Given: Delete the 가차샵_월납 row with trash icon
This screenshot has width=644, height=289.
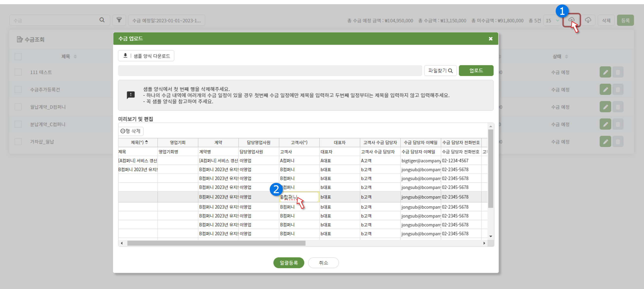Looking at the screenshot, I should click(x=618, y=142).
